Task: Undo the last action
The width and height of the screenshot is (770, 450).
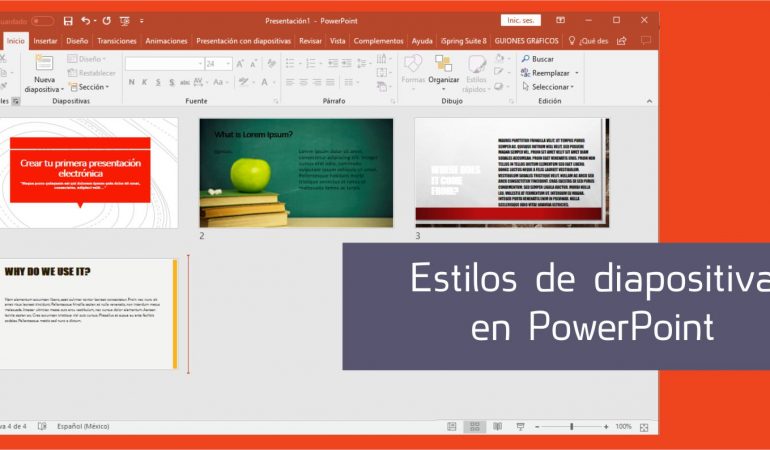Action: pyautogui.click(x=86, y=21)
